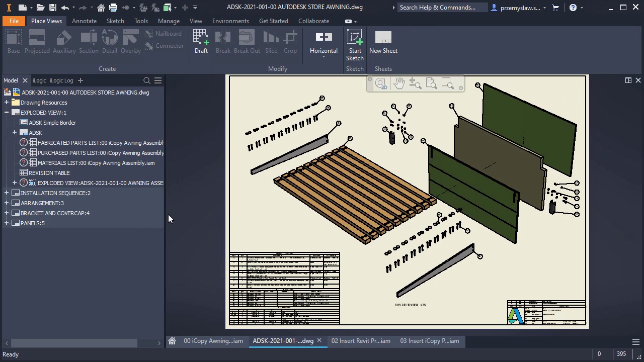644x362 pixels.
Task: Expand the ARRANGEMENT:3 sheet
Action: click(7, 203)
